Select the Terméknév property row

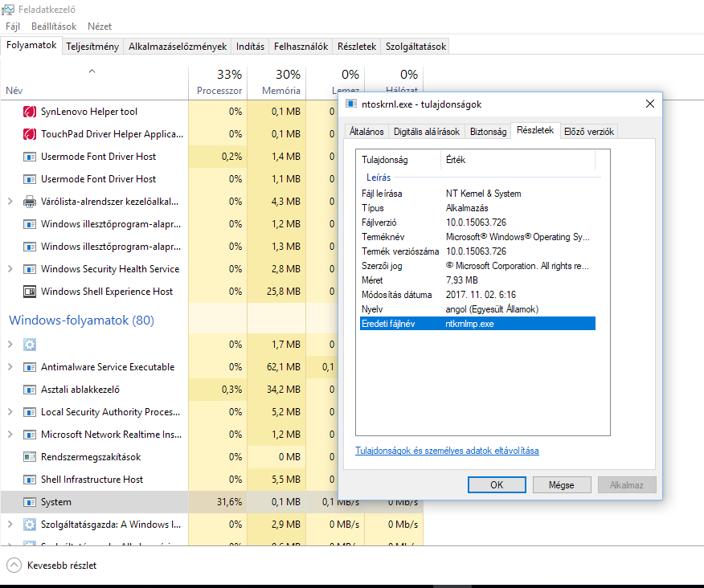(477, 236)
